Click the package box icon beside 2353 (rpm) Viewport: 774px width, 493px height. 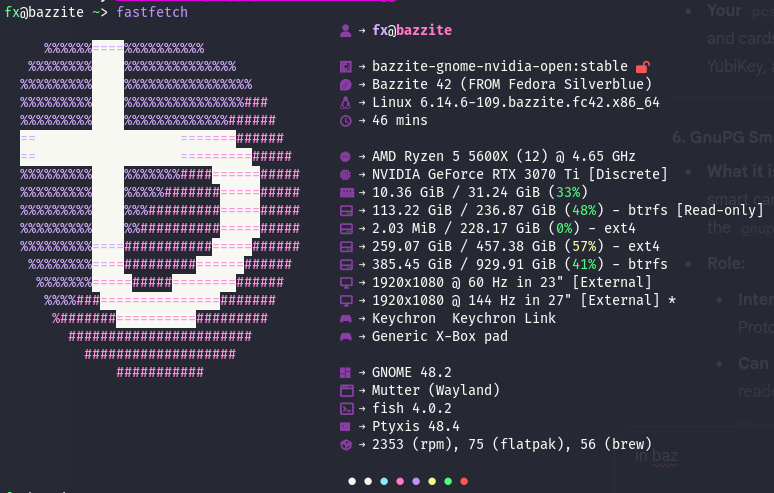click(x=346, y=445)
